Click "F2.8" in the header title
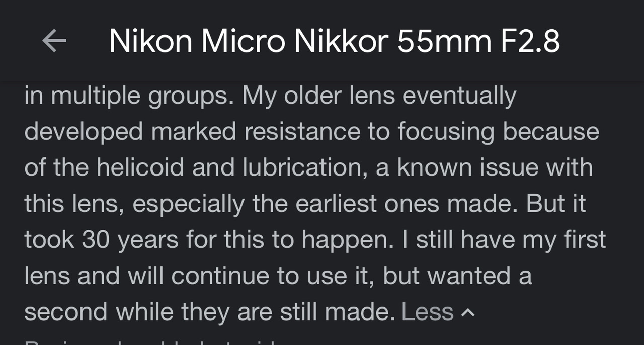 coord(530,41)
